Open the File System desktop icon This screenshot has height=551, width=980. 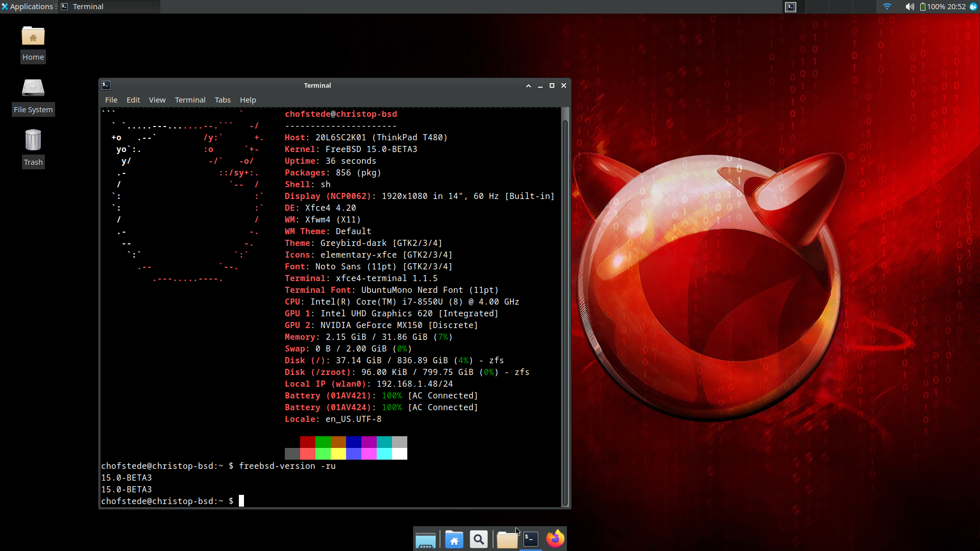click(x=33, y=89)
